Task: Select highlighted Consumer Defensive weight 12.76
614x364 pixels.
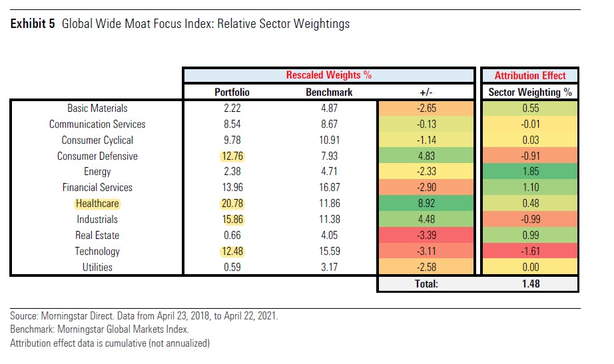Action: 232,156
